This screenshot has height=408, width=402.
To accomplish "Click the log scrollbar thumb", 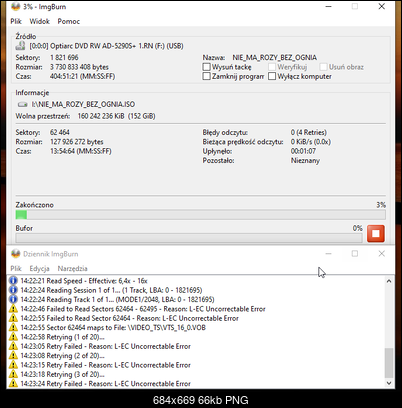I will (389, 363).
